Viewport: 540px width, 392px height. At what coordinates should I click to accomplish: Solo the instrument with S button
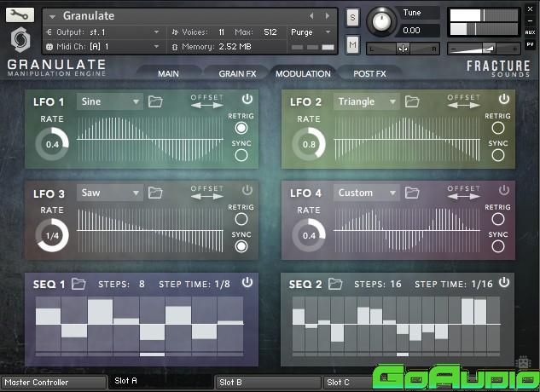click(x=352, y=17)
